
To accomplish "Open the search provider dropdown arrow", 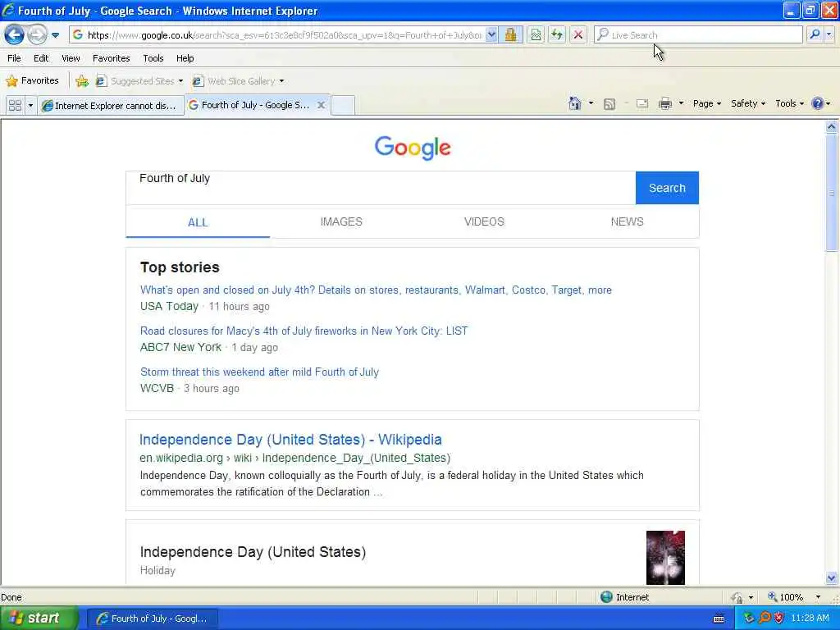I will click(829, 34).
